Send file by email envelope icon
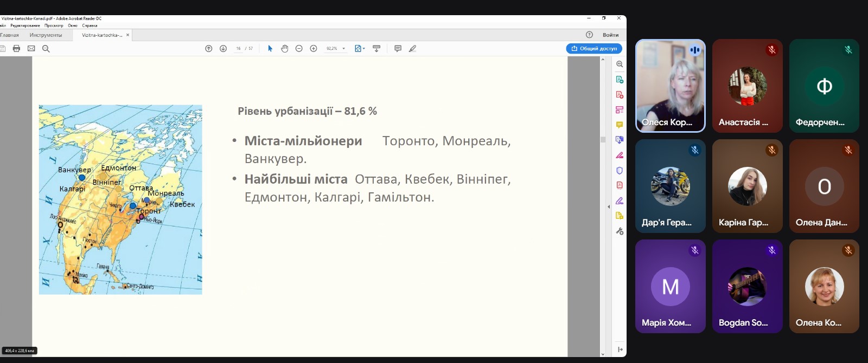Screen dimensions: 868x363 31,49
